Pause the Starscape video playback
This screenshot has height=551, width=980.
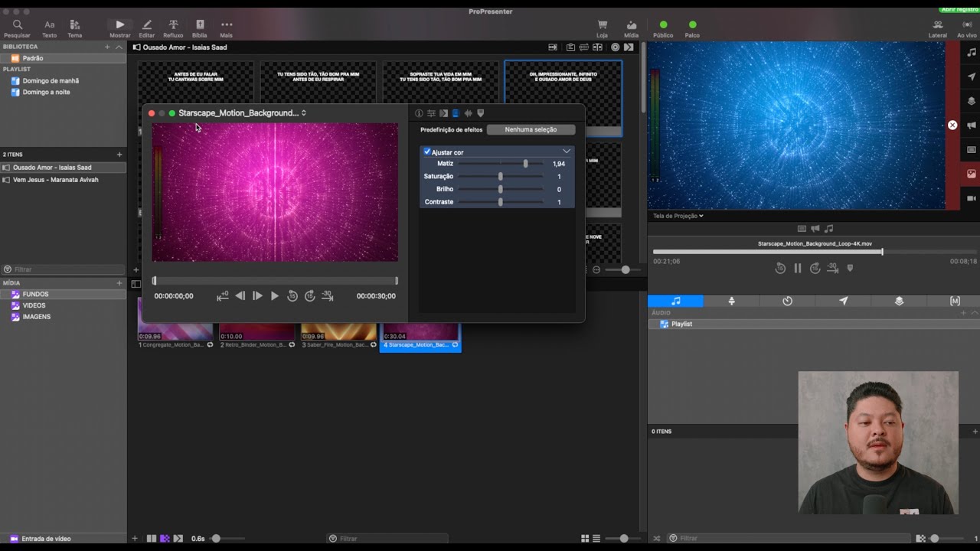click(797, 268)
